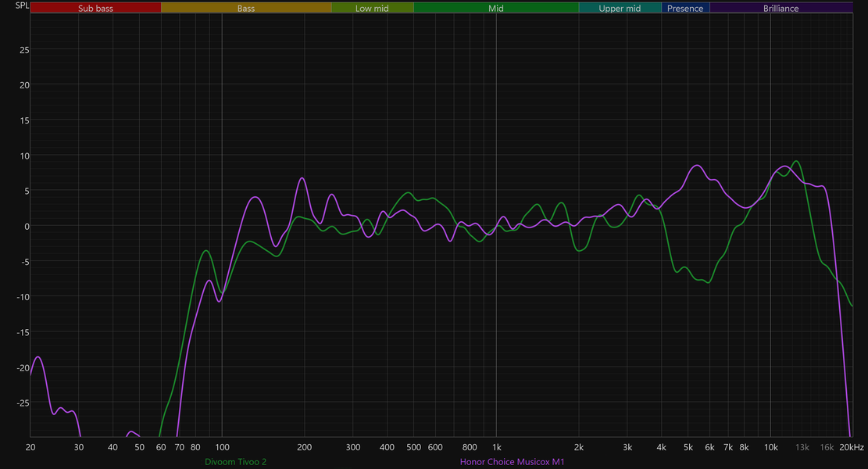Image resolution: width=868 pixels, height=469 pixels.
Task: Click the 100 Hz axis label
Action: click(x=222, y=447)
